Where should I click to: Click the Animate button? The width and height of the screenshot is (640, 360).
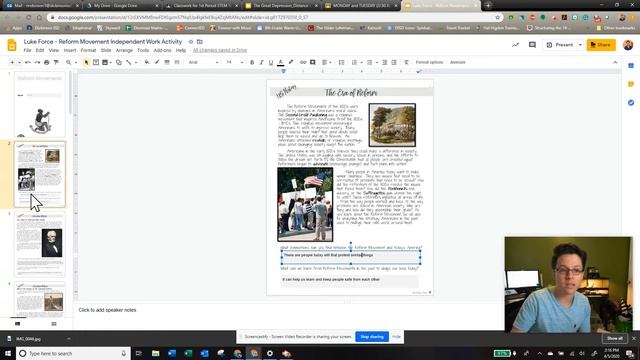[458, 62]
